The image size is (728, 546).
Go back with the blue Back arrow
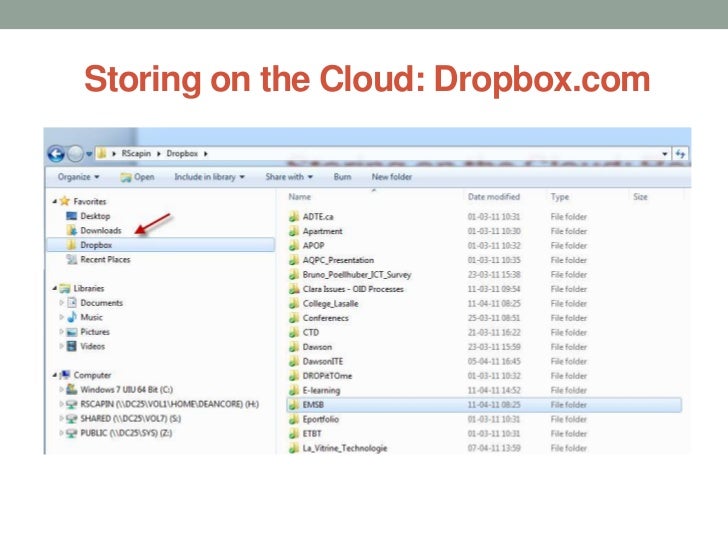[x=56, y=154]
